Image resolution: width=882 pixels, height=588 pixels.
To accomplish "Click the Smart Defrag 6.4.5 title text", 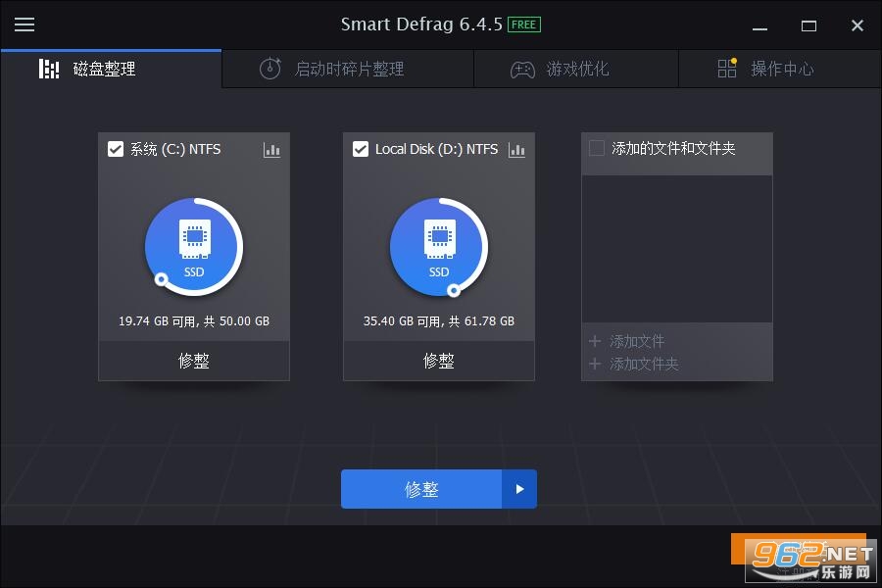I will pyautogui.click(x=421, y=24).
